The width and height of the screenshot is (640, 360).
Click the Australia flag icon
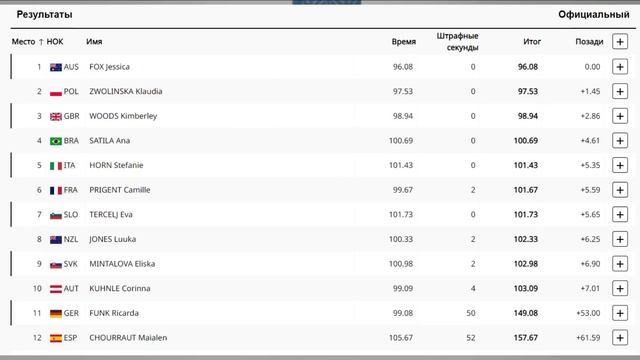[56, 67]
